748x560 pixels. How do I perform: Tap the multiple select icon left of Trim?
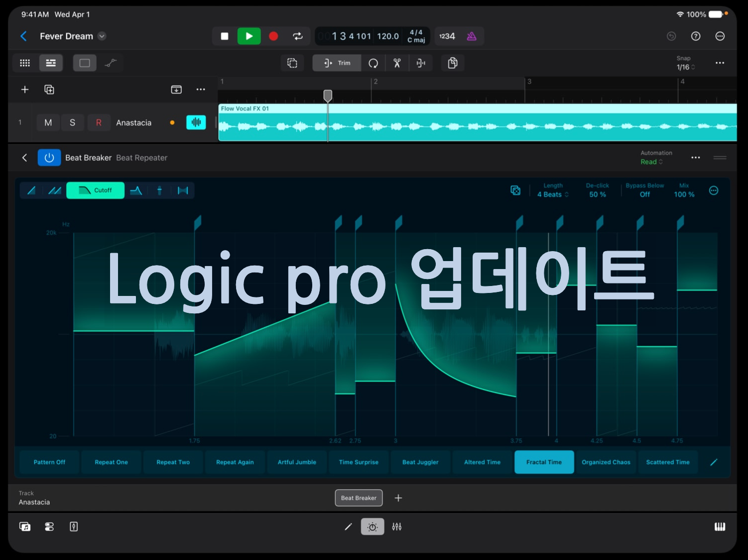coord(292,63)
